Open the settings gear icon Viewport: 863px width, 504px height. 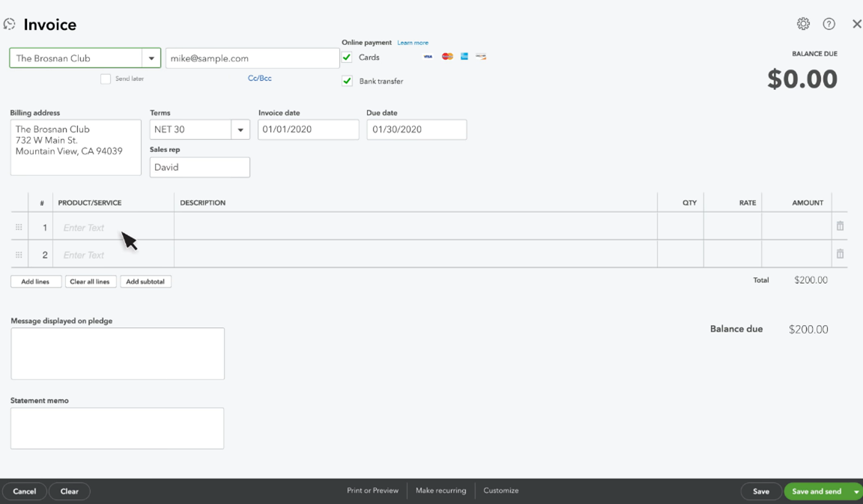pos(803,23)
